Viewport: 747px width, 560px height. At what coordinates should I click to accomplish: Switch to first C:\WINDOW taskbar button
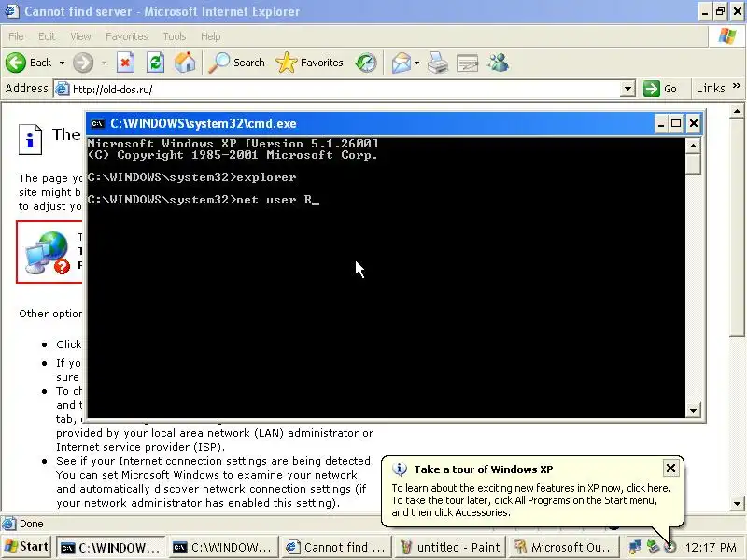tap(111, 547)
